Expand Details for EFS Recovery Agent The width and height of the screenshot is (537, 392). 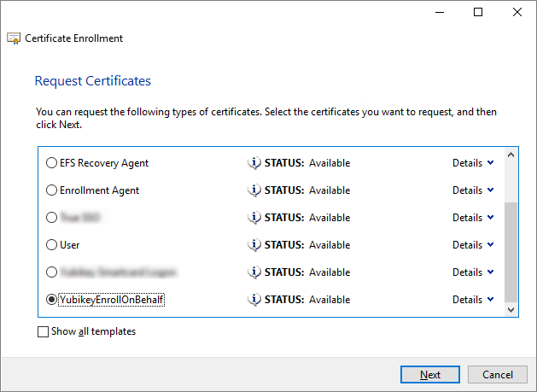pos(473,163)
